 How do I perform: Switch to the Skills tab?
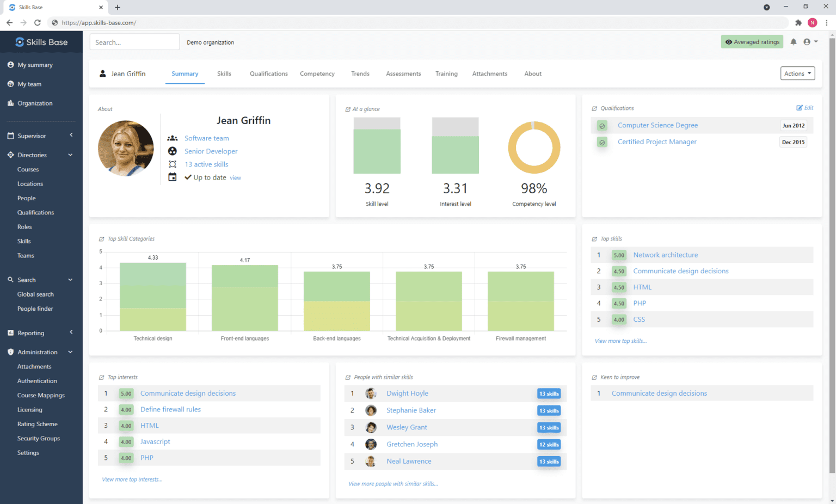pyautogui.click(x=224, y=73)
